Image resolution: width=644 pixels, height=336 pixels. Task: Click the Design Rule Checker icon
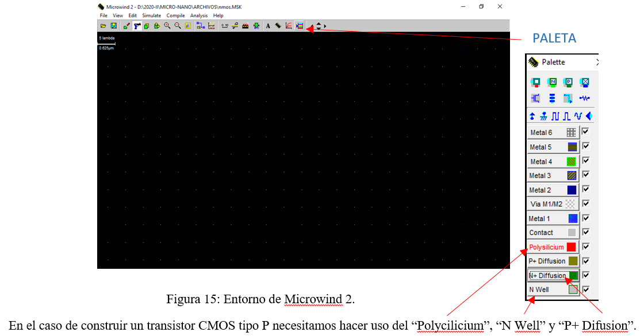pos(256,26)
